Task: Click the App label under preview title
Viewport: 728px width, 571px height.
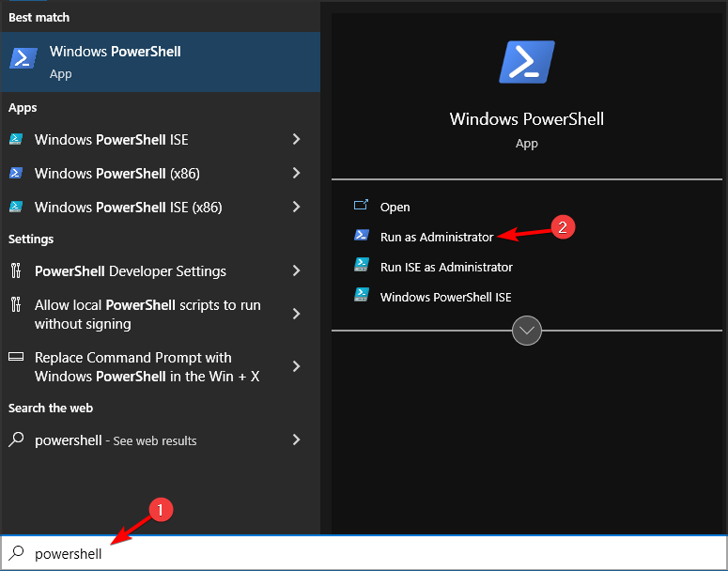Action: pos(526,144)
